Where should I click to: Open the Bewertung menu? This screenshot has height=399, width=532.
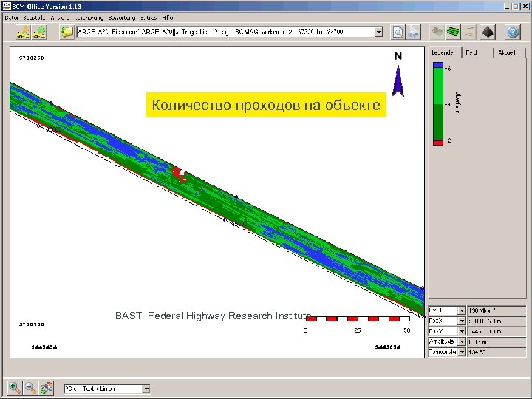(121, 18)
